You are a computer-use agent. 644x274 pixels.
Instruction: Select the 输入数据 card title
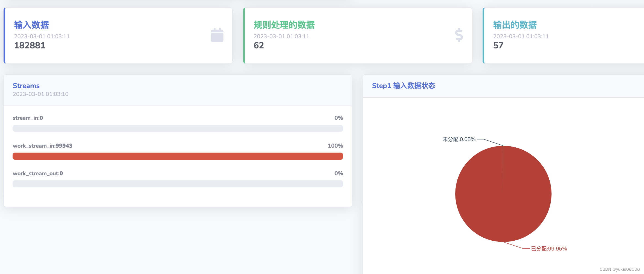click(31, 25)
